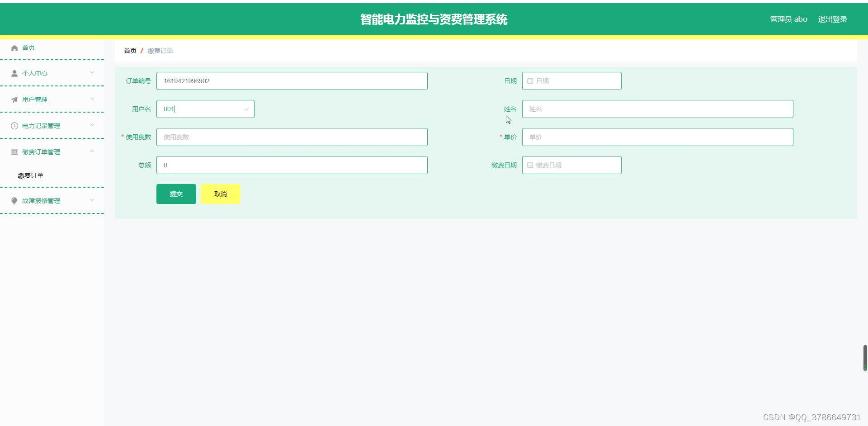The image size is (868, 426).
Task: Click the list icon beside 缴费订单管理
Action: (14, 152)
